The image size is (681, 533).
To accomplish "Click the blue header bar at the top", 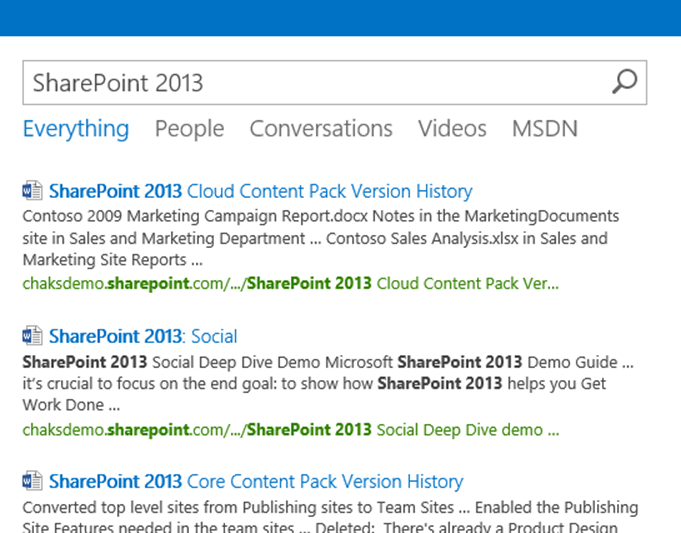I will pos(340,17).
